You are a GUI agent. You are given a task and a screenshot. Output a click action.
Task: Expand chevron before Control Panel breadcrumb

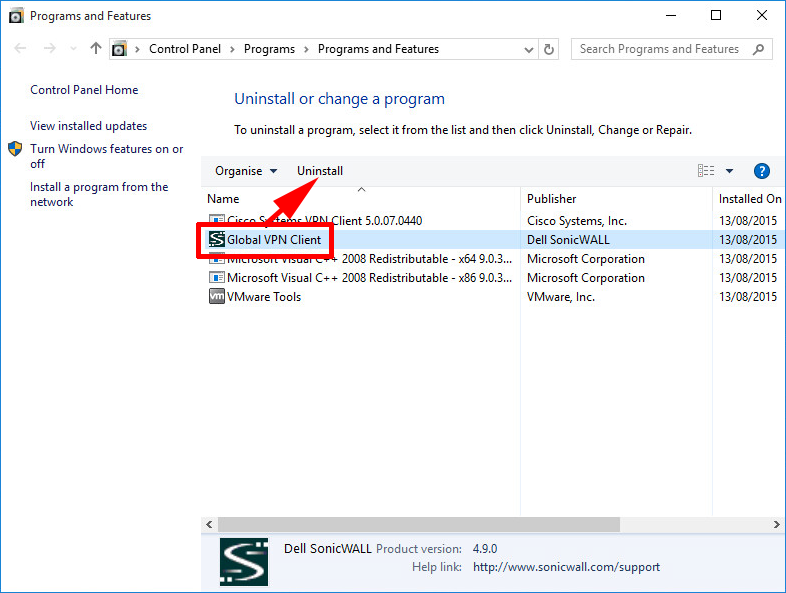137,49
